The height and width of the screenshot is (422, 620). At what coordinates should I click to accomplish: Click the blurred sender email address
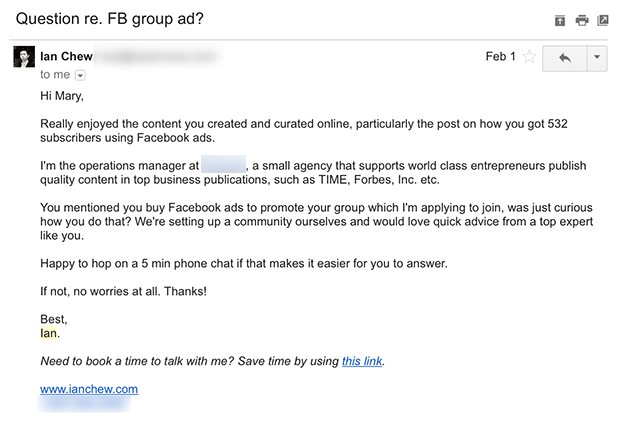(157, 57)
